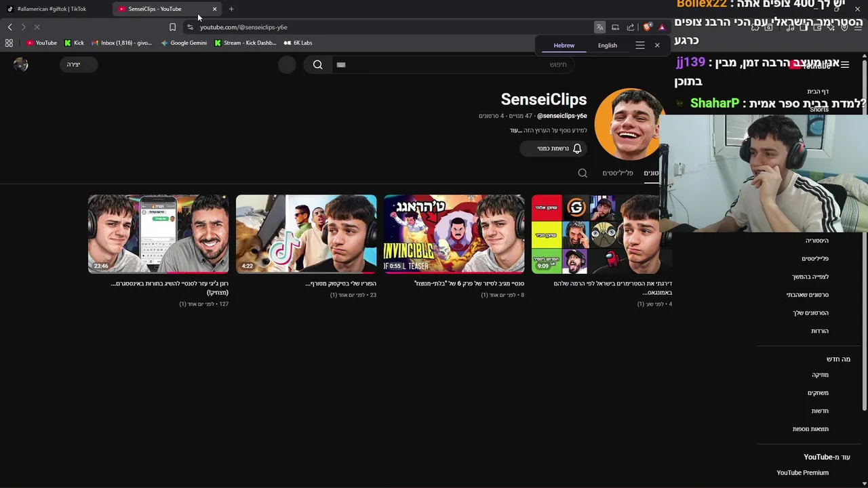This screenshot has width=868, height=488.
Task: Click the address bar URL
Action: coord(243,27)
